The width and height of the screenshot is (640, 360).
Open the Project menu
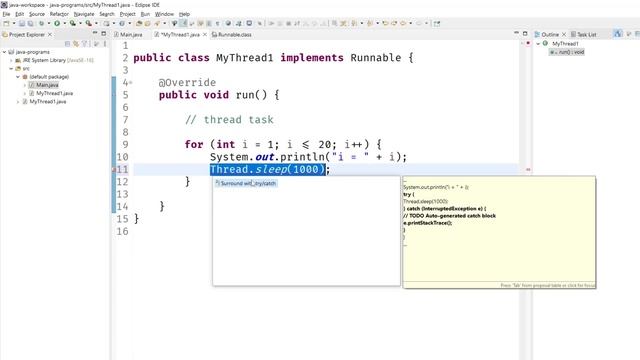[x=127, y=14]
